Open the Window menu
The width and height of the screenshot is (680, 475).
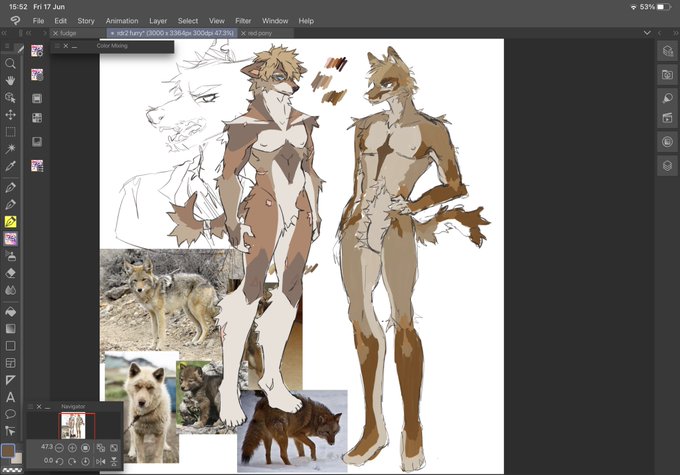pos(275,21)
